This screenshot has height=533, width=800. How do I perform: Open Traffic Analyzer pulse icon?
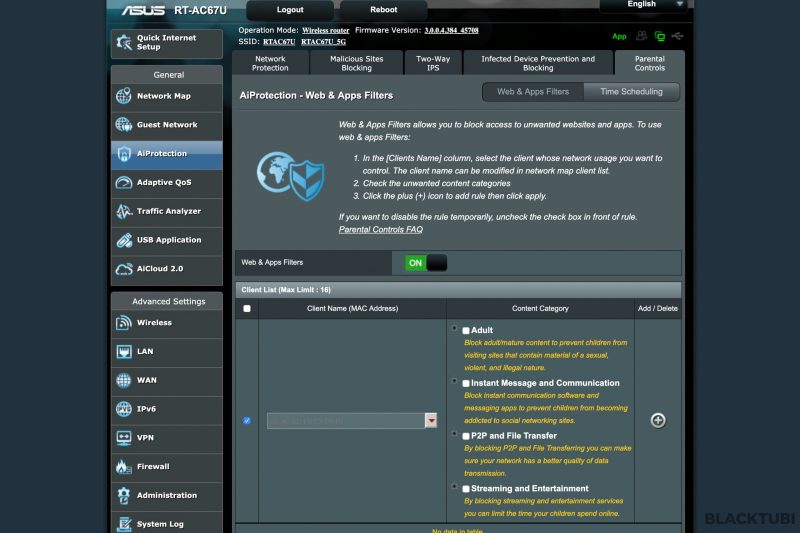point(123,211)
